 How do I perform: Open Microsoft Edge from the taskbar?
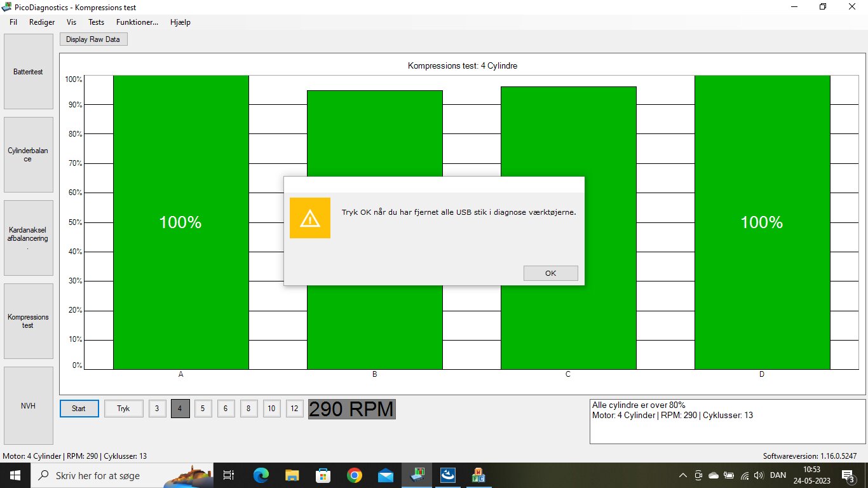(x=261, y=475)
